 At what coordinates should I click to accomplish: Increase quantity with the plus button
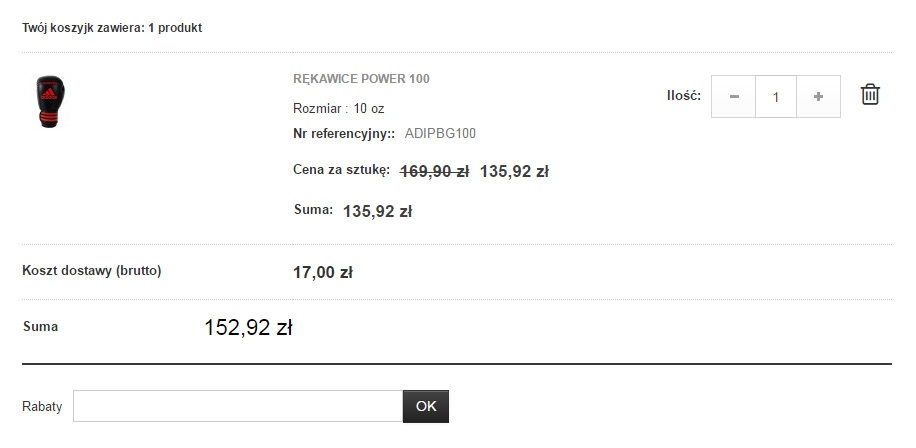(x=818, y=97)
